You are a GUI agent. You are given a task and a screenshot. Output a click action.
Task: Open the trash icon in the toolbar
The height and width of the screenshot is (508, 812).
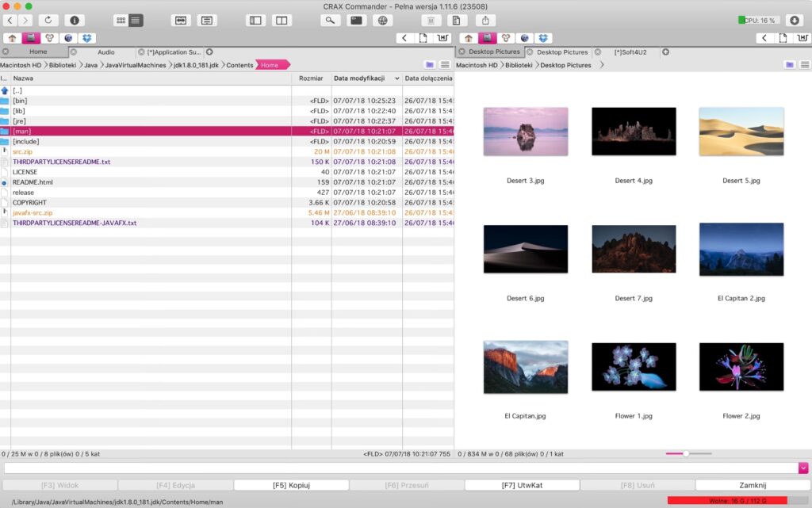431,20
